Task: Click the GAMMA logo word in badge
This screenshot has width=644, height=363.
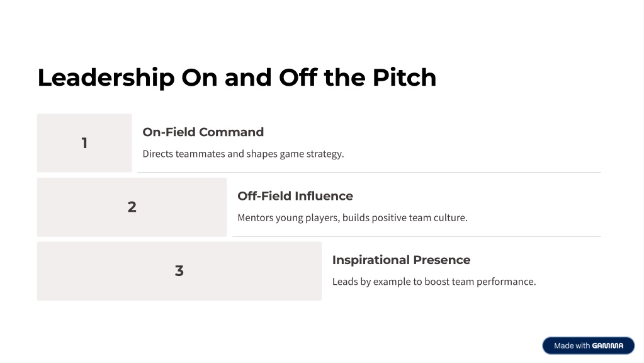Action: (607, 346)
